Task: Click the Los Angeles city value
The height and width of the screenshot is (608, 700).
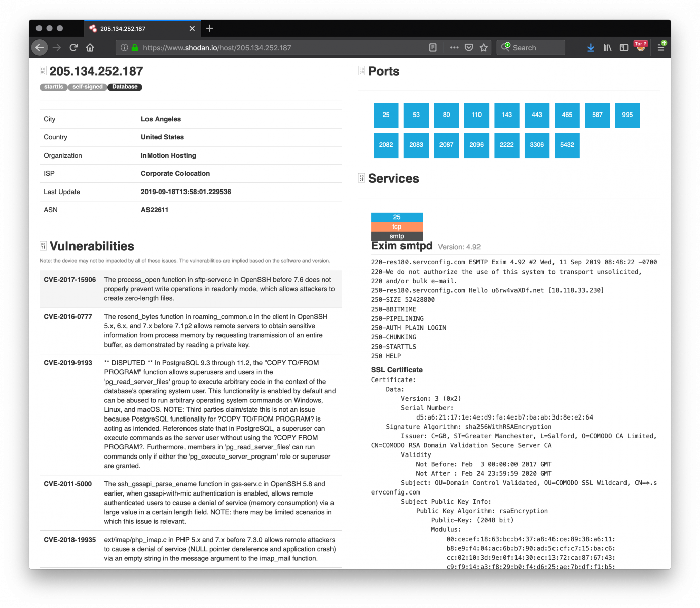Action: coord(161,119)
